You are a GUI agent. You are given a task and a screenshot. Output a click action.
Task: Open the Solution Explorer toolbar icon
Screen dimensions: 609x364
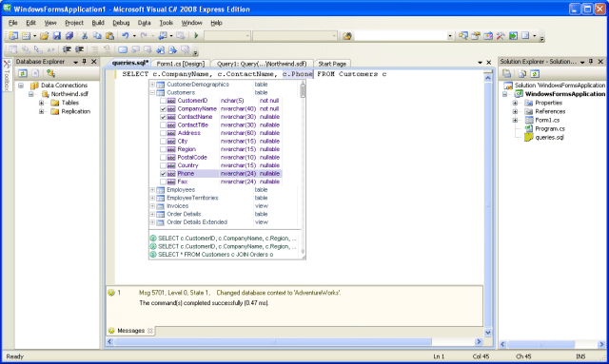tap(463, 36)
